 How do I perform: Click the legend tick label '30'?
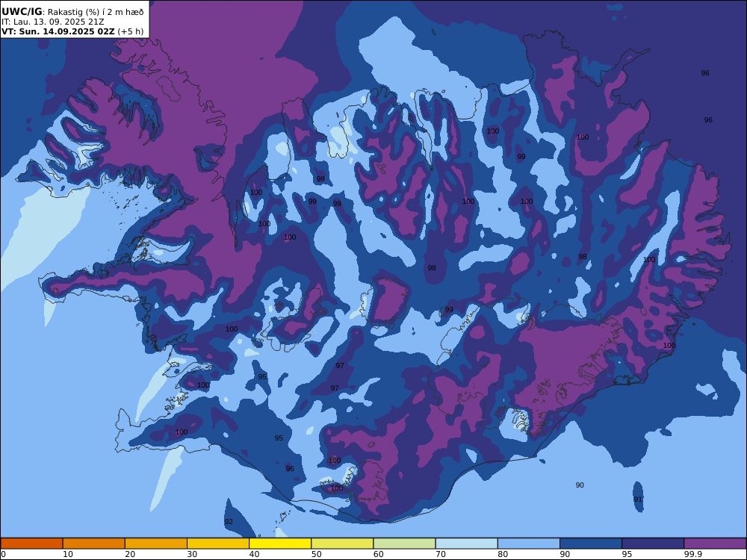[x=192, y=554]
